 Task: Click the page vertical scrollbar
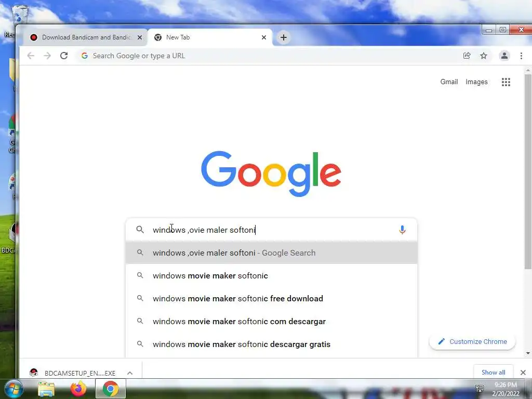pyautogui.click(x=528, y=171)
